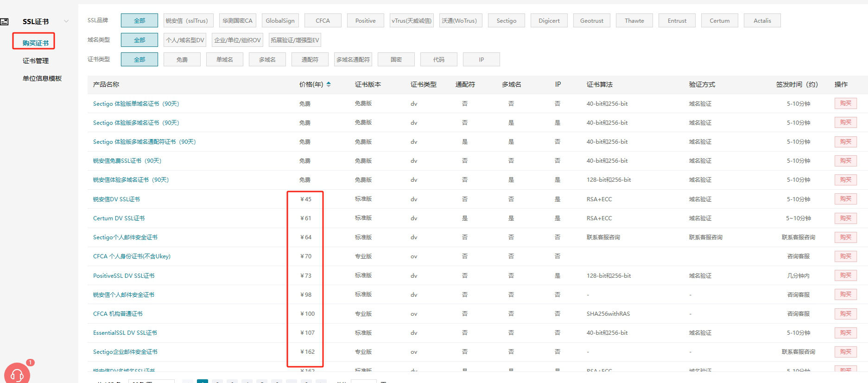Filter brand by Digicert

tap(549, 21)
